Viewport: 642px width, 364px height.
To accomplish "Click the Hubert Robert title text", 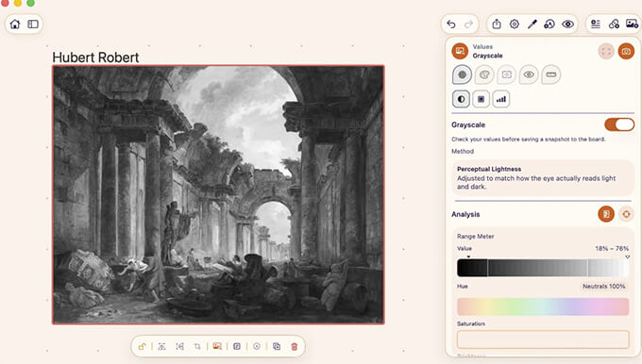I will [x=95, y=58].
